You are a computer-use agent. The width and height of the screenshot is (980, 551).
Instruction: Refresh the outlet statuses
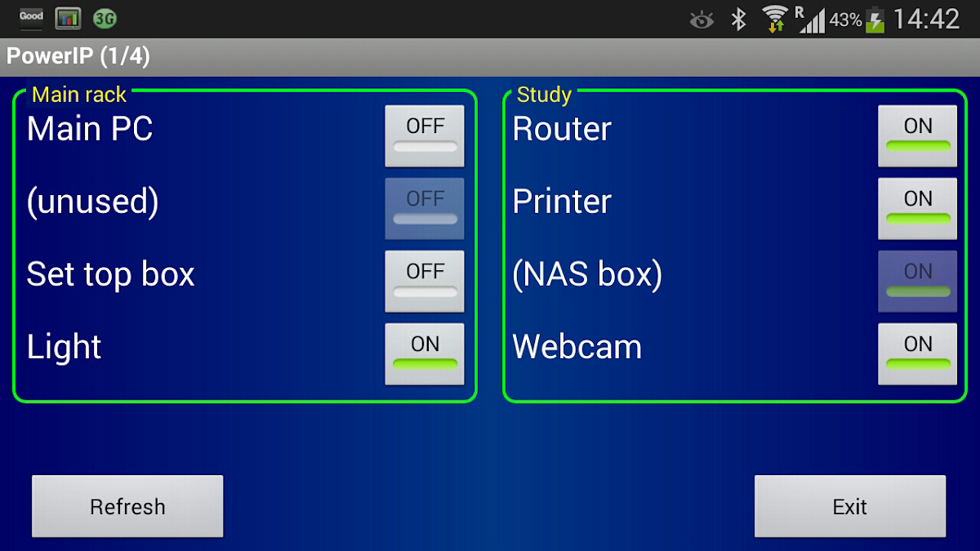point(127,506)
